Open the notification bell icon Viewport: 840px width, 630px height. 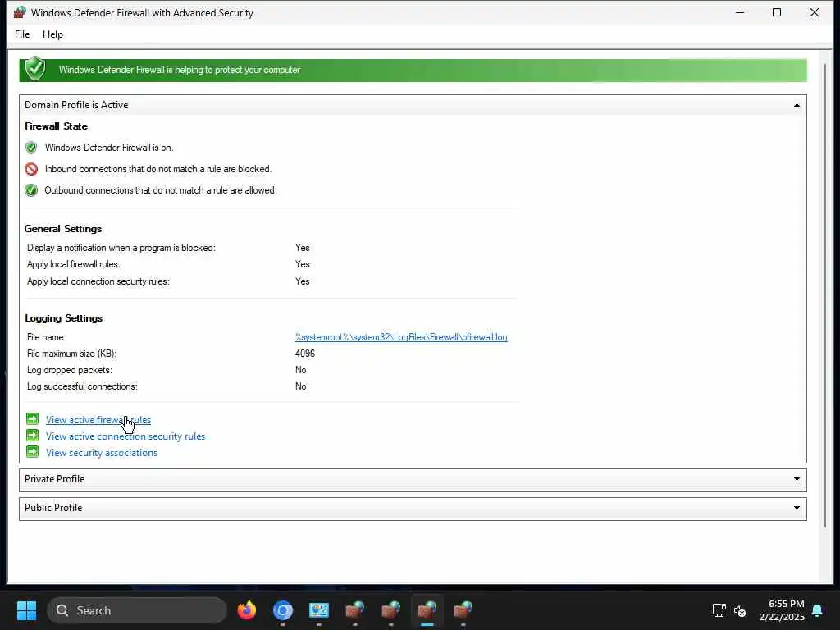tap(817, 610)
